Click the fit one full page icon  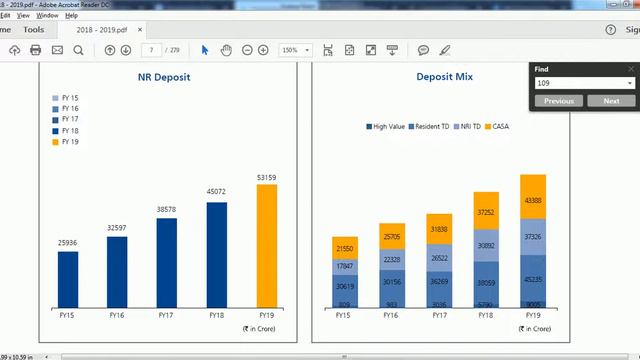pyautogui.click(x=349, y=50)
